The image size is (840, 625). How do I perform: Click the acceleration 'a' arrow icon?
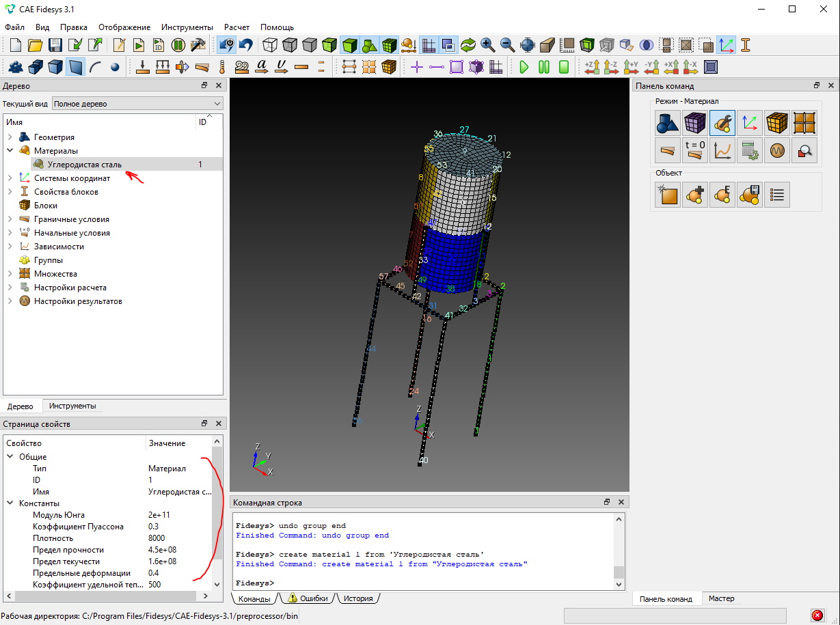(x=262, y=67)
